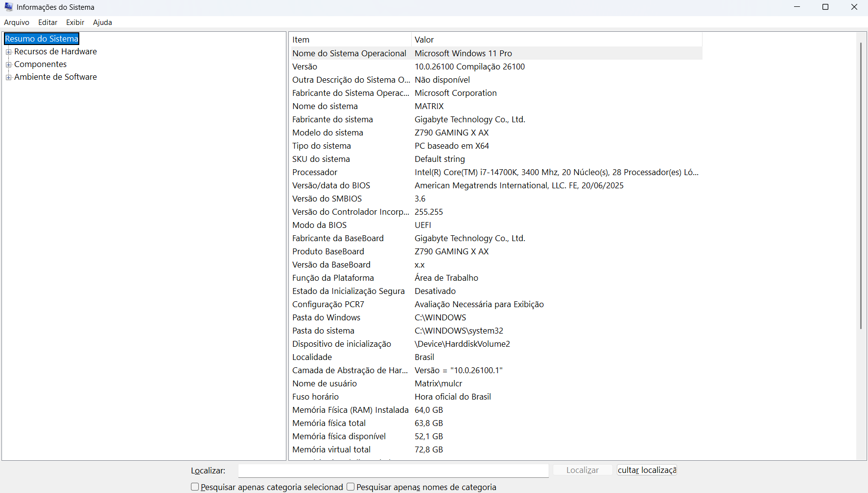
Task: Select the 'Localidade' item
Action: pos(312,357)
